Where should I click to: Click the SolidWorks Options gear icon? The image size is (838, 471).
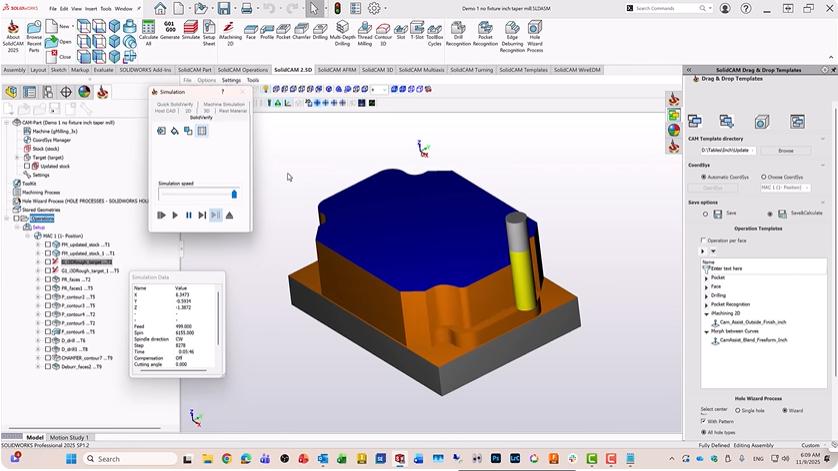[x=374, y=8]
